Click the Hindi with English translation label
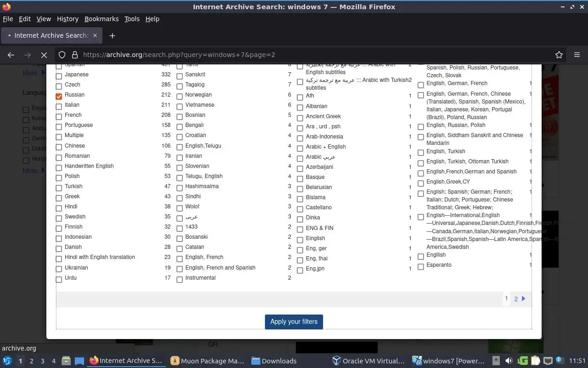 click(100, 257)
